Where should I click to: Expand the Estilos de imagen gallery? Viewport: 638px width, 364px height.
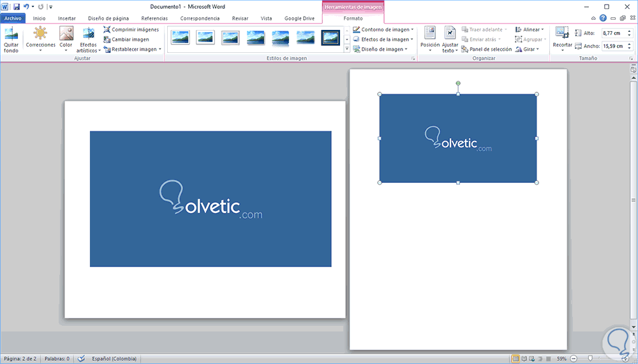347,49
